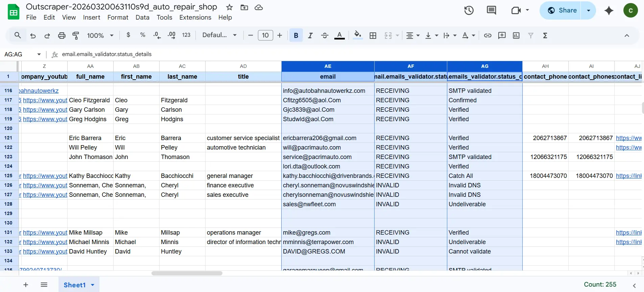Open the Data menu
Screen dimensions: 644x292
point(142,18)
